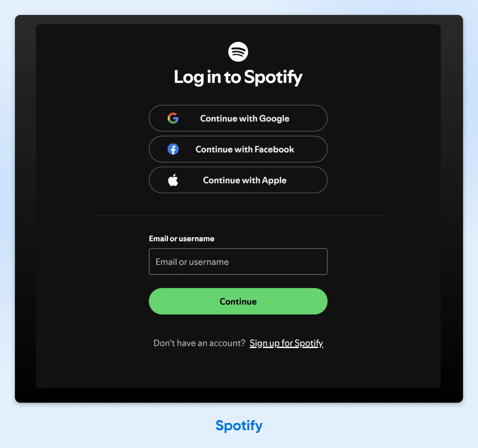Click the white Apple logo icon
The image size is (478, 448).
tap(173, 180)
